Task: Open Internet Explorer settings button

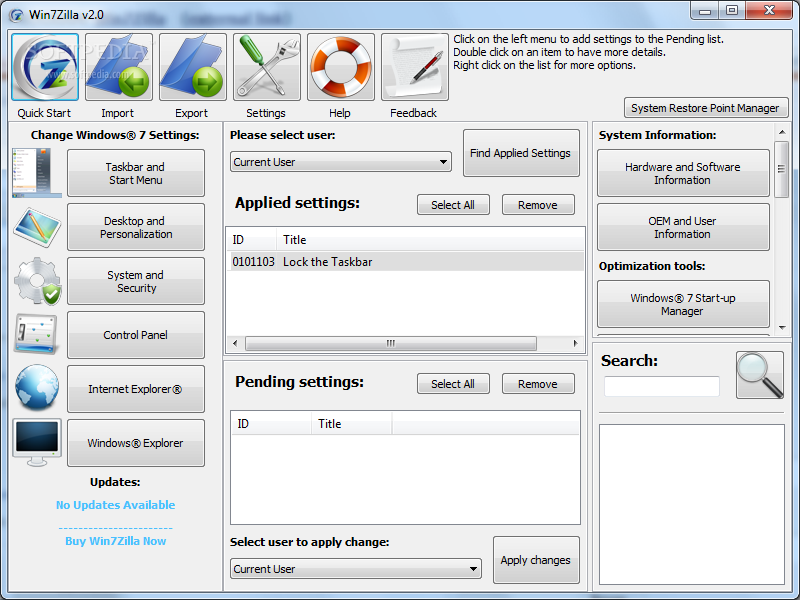Action: (x=136, y=389)
